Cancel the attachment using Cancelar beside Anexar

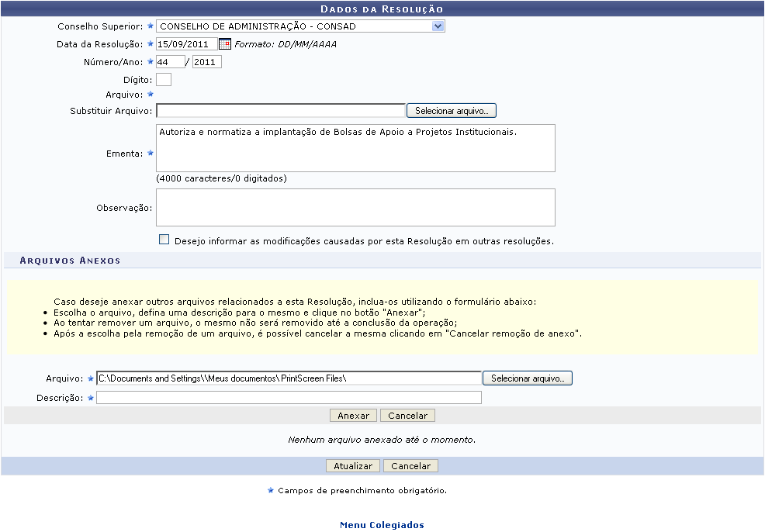407,416
